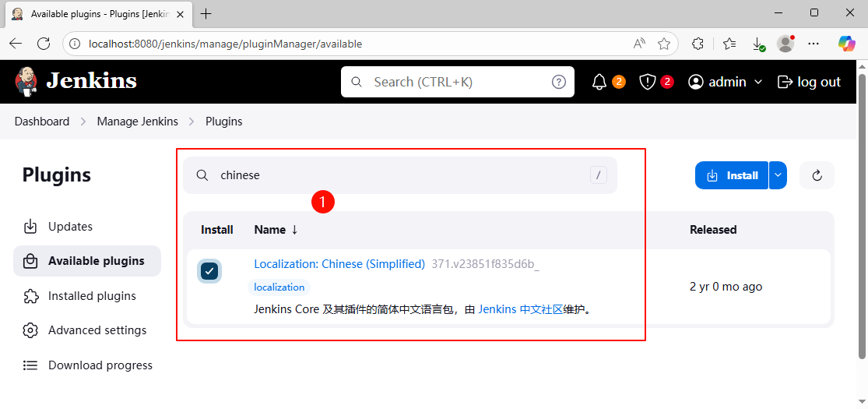
Task: Open Localization: Chinese (Simplified) plugin link
Action: [339, 264]
